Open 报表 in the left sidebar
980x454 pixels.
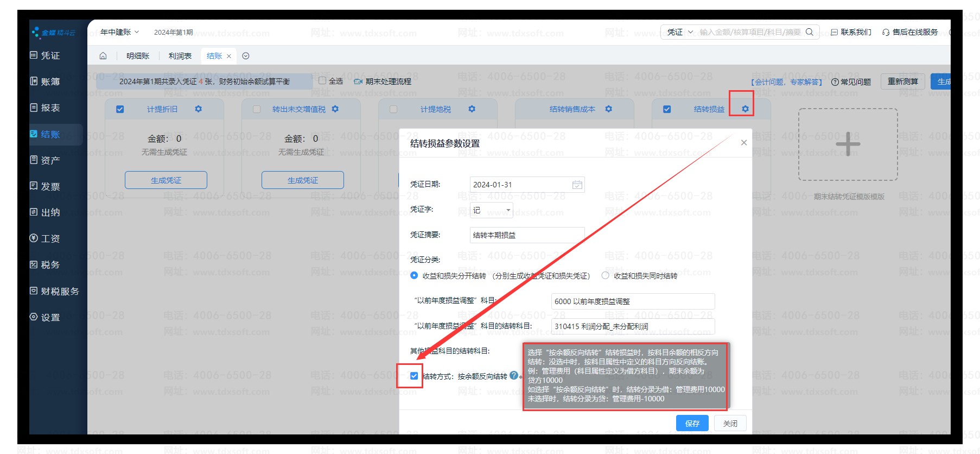(50, 108)
